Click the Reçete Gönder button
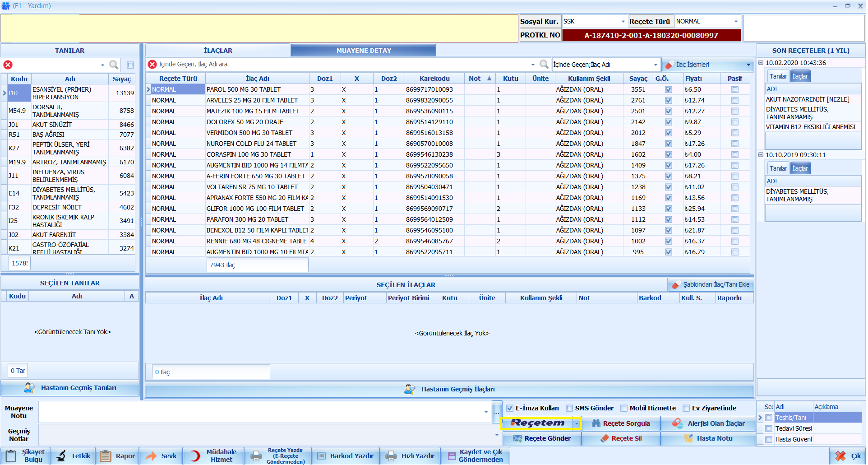The height and width of the screenshot is (465, 868). point(542,438)
